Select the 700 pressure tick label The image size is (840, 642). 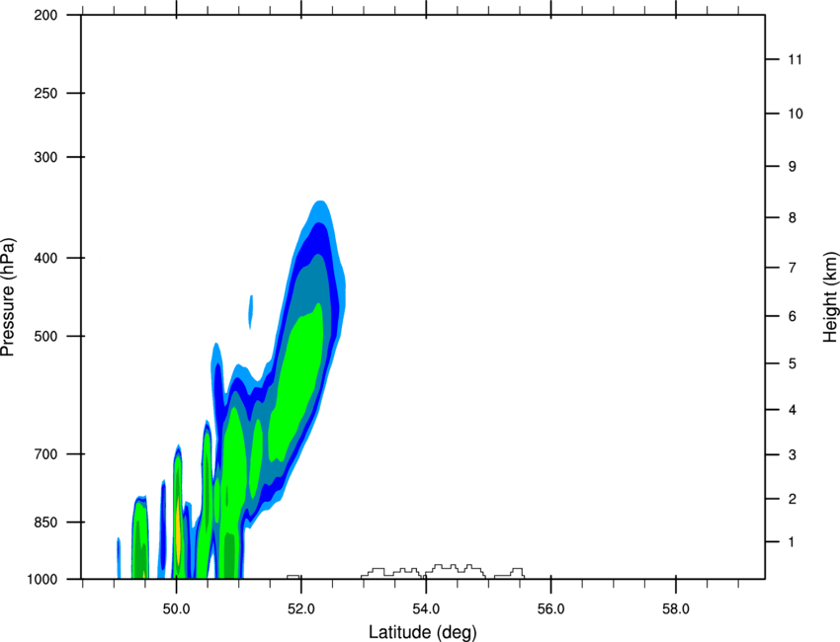[45, 454]
